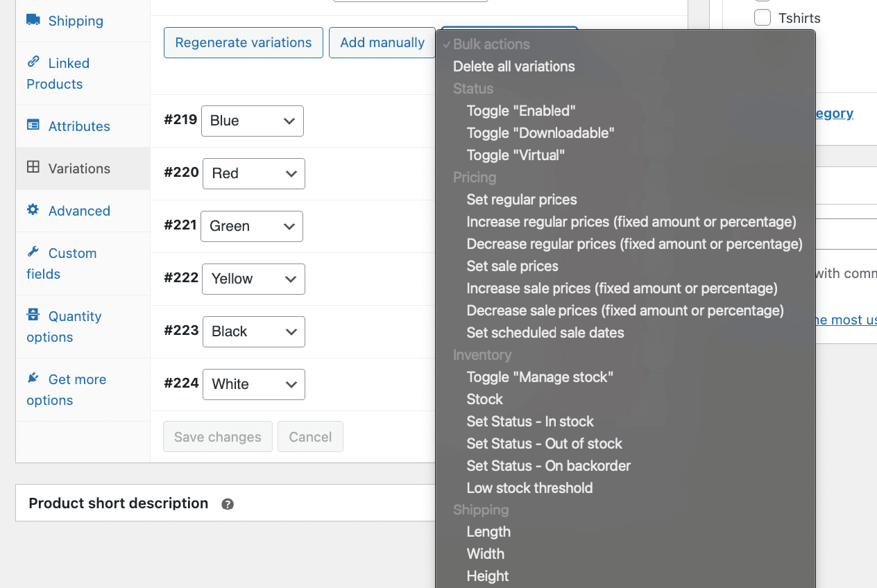The image size is (877, 588).
Task: Open the Get more options tab
Action: (83, 390)
